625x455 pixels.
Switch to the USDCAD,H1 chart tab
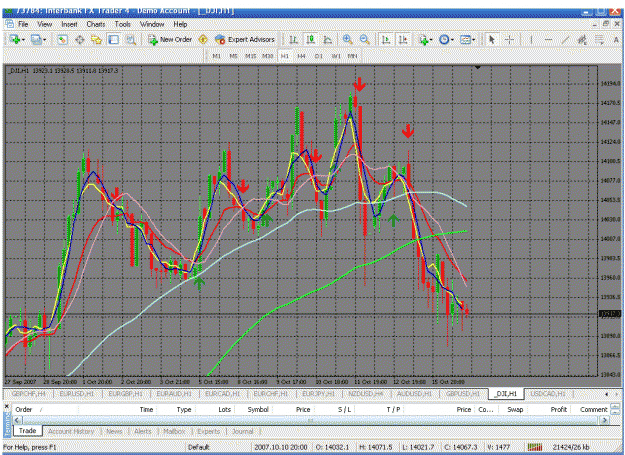[548, 394]
